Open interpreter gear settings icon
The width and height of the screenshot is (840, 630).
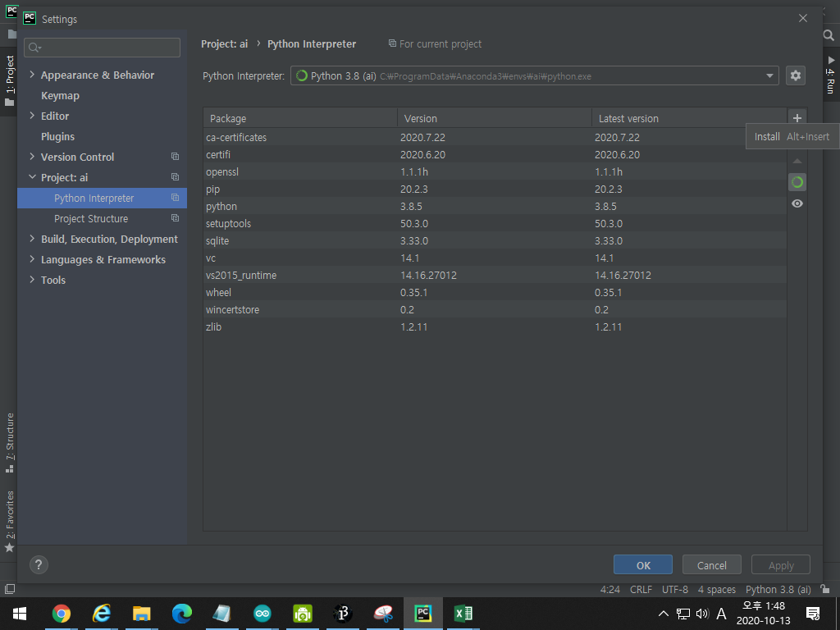click(796, 75)
